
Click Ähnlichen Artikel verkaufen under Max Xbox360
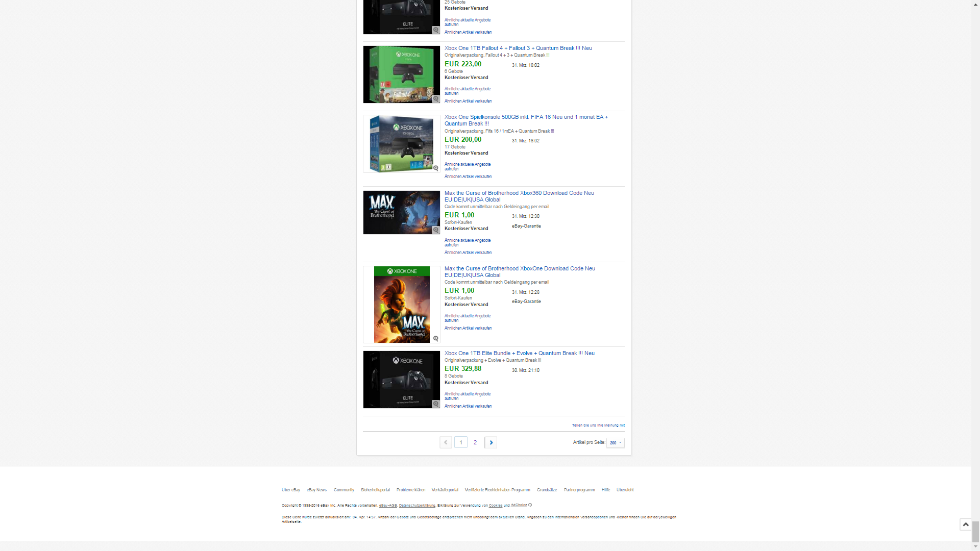click(x=468, y=253)
